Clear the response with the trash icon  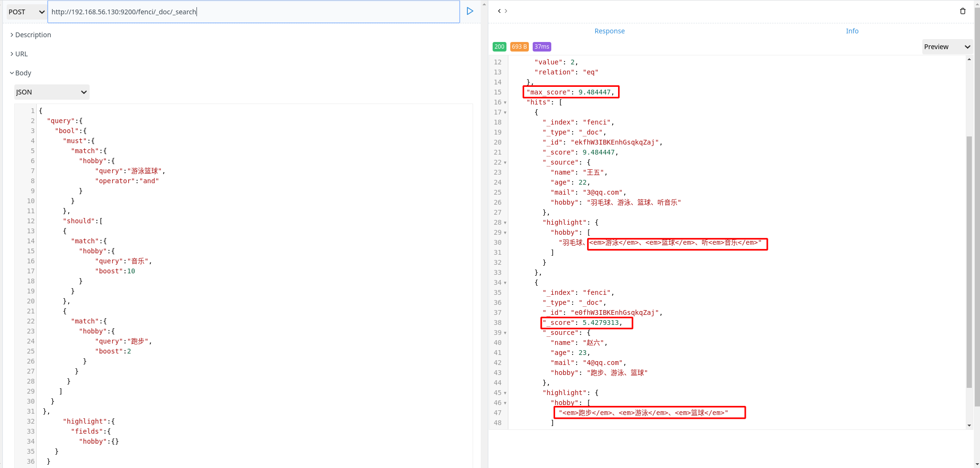pyautogui.click(x=963, y=10)
